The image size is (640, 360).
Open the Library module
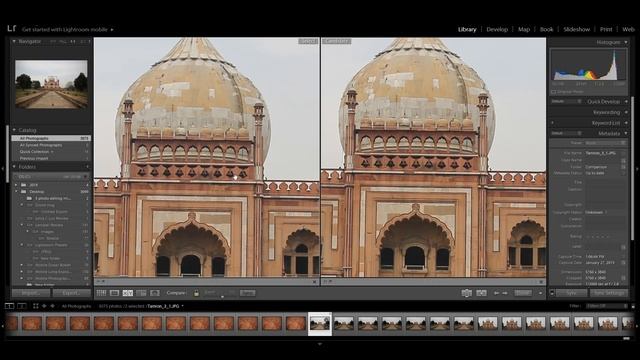click(467, 29)
